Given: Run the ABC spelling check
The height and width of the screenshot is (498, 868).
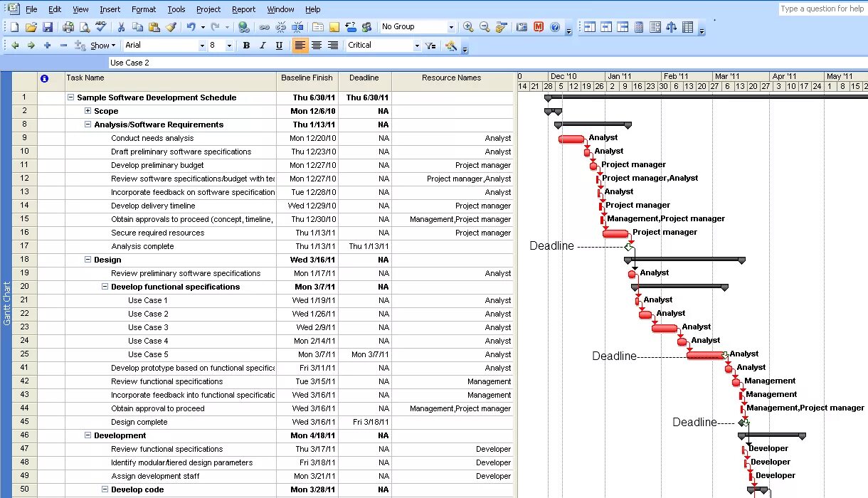Looking at the screenshot, I should (x=100, y=27).
